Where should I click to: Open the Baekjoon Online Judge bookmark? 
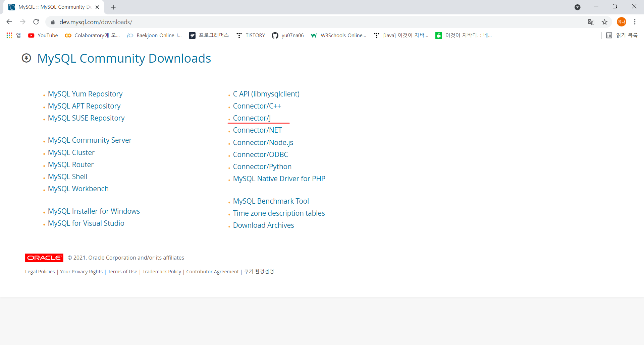tap(154, 35)
